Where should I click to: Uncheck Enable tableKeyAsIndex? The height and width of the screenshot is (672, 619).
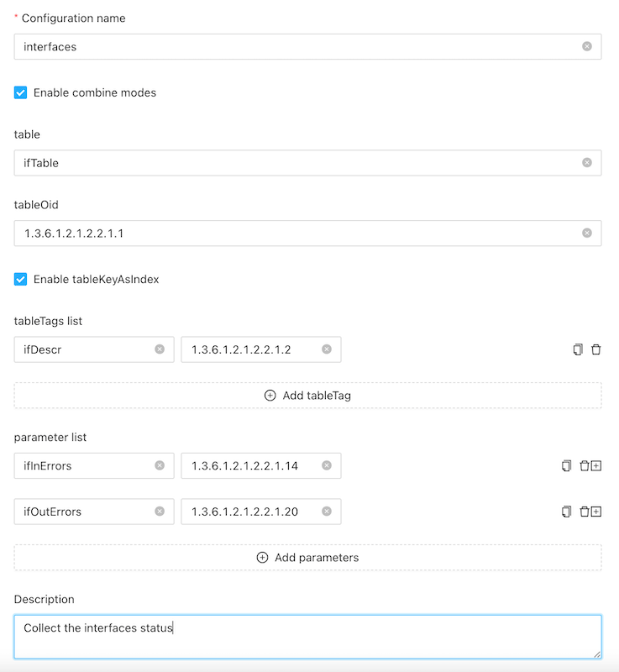coord(21,279)
